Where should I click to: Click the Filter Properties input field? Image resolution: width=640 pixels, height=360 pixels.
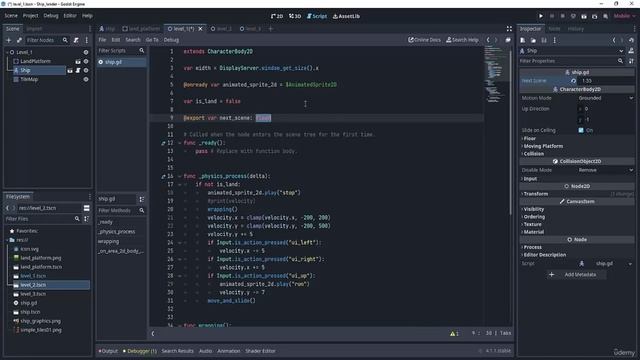coord(571,61)
